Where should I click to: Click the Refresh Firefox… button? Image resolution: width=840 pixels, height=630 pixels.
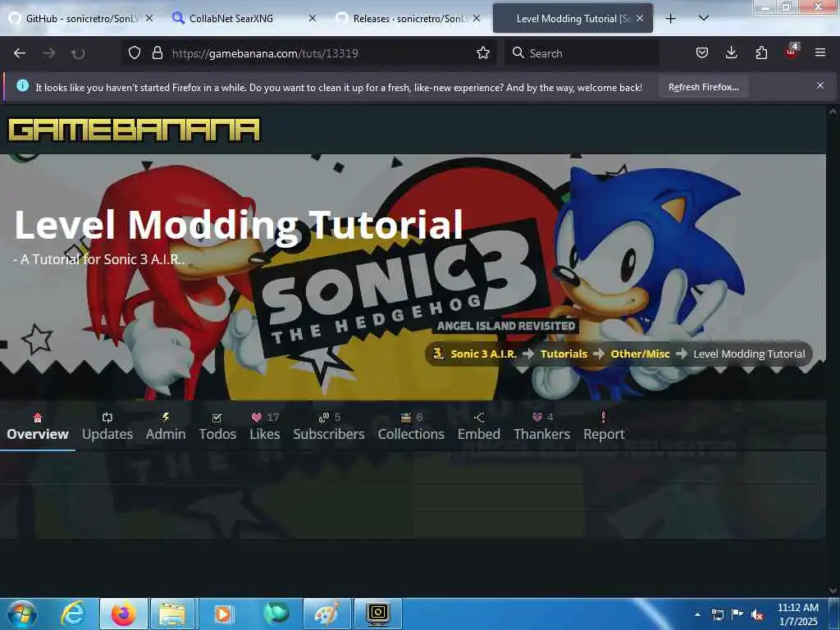[703, 87]
